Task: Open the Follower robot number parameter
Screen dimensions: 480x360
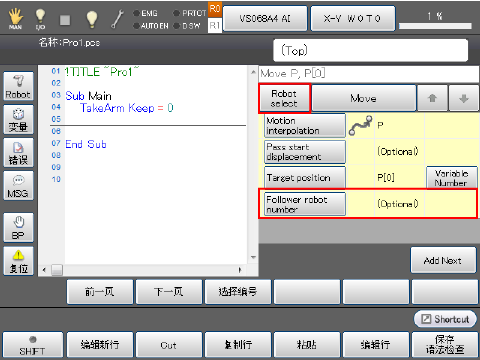Action: point(305,204)
